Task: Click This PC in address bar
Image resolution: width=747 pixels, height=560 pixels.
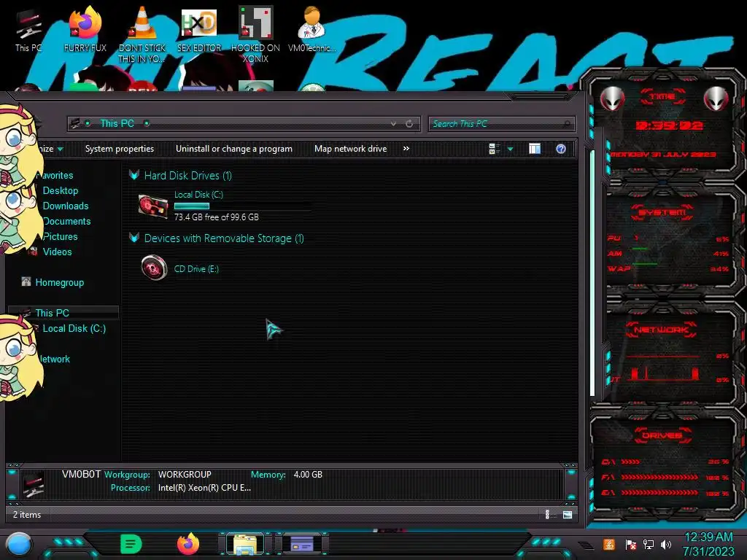Action: tap(117, 123)
